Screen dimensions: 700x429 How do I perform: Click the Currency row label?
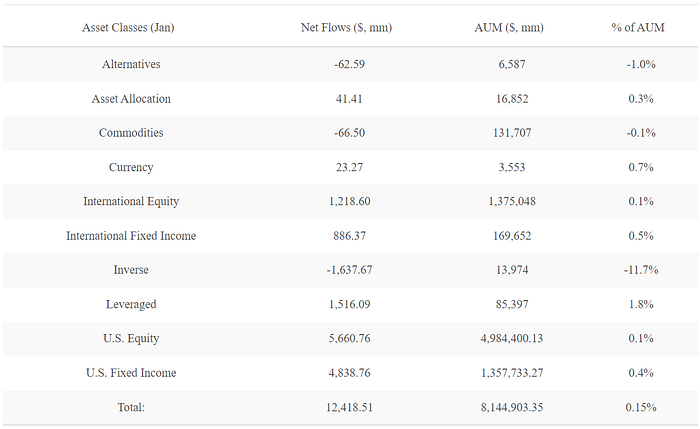coord(131,167)
